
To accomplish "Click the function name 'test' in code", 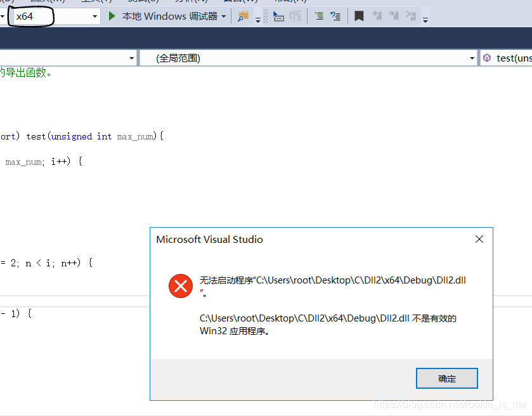I will tap(36, 136).
